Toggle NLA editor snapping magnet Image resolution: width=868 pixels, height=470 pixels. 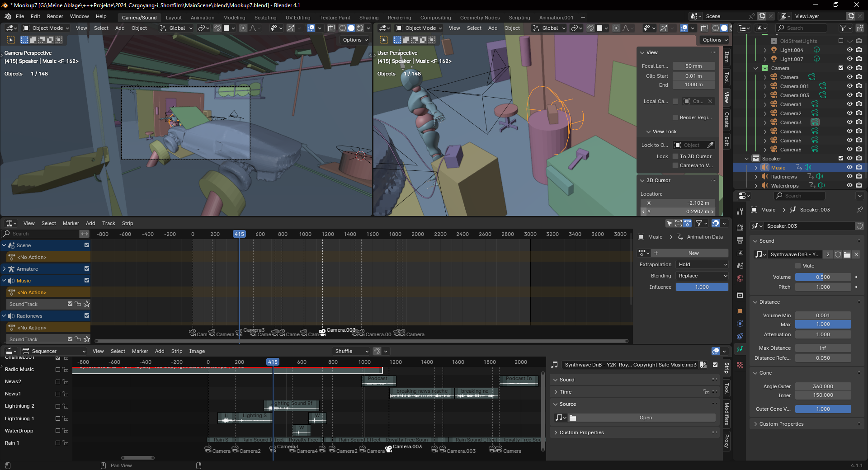tap(716, 223)
